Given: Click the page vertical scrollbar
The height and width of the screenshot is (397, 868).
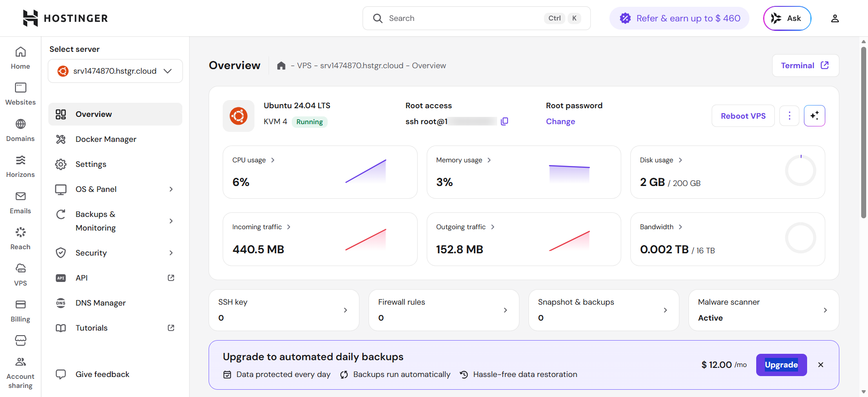Looking at the screenshot, I should point(863,132).
